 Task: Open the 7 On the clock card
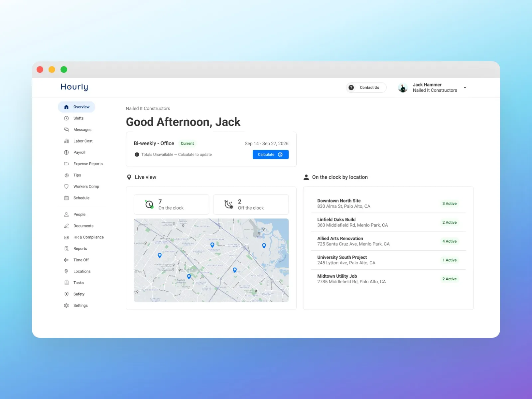click(171, 204)
